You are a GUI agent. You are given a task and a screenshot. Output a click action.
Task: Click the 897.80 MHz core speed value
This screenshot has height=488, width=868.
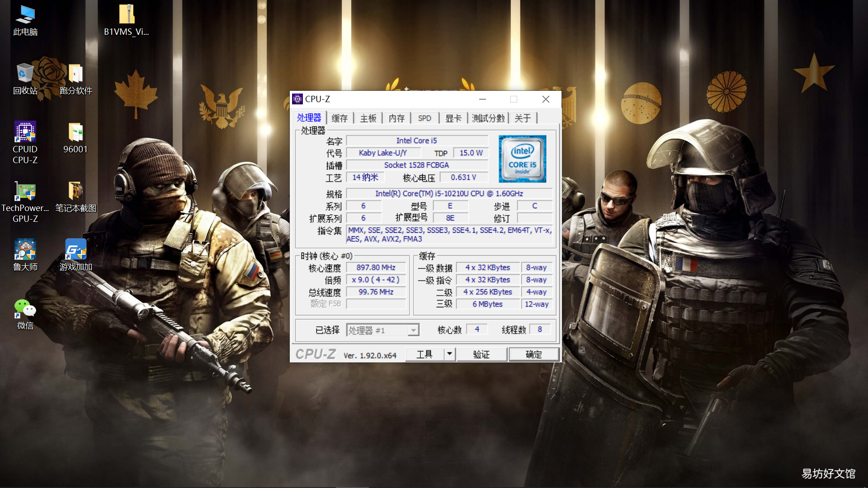point(376,267)
